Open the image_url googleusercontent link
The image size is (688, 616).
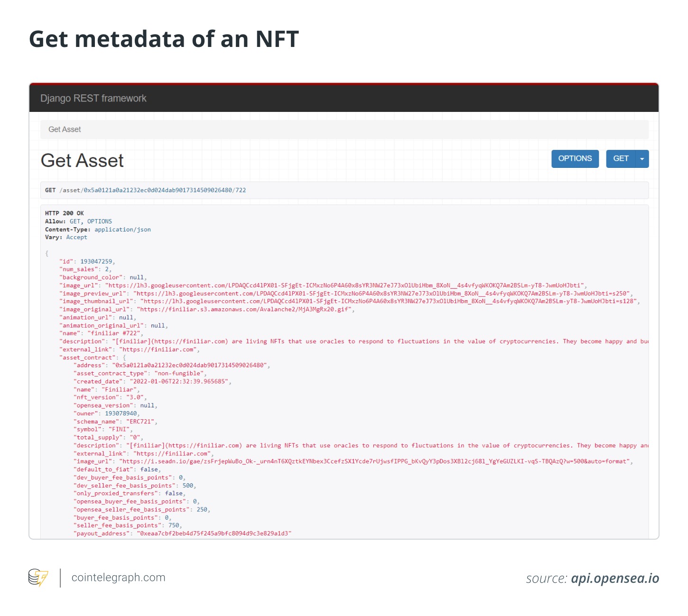click(332, 285)
